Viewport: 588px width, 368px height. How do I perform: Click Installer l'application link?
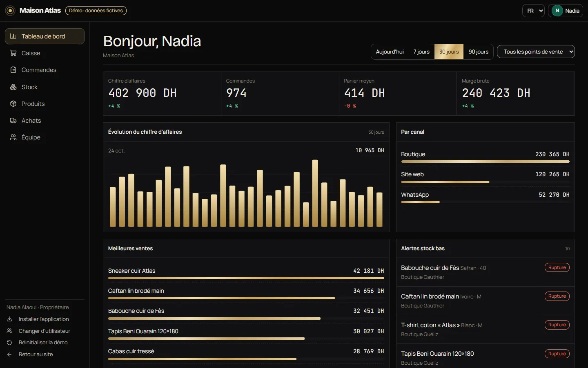(x=44, y=319)
